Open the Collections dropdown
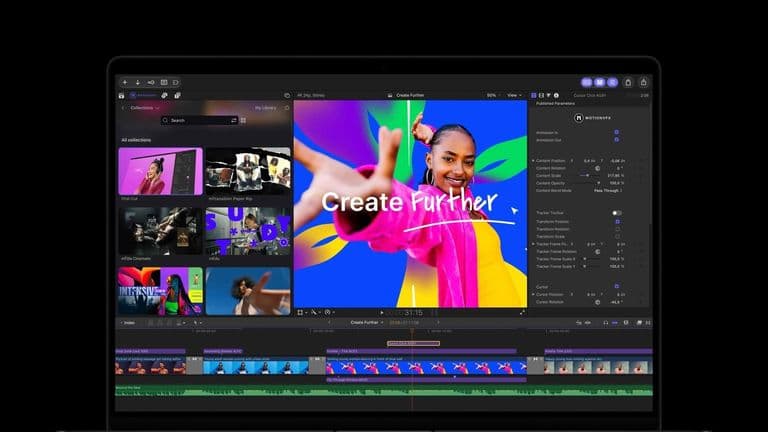This screenshot has height=432, width=768. 145,108
